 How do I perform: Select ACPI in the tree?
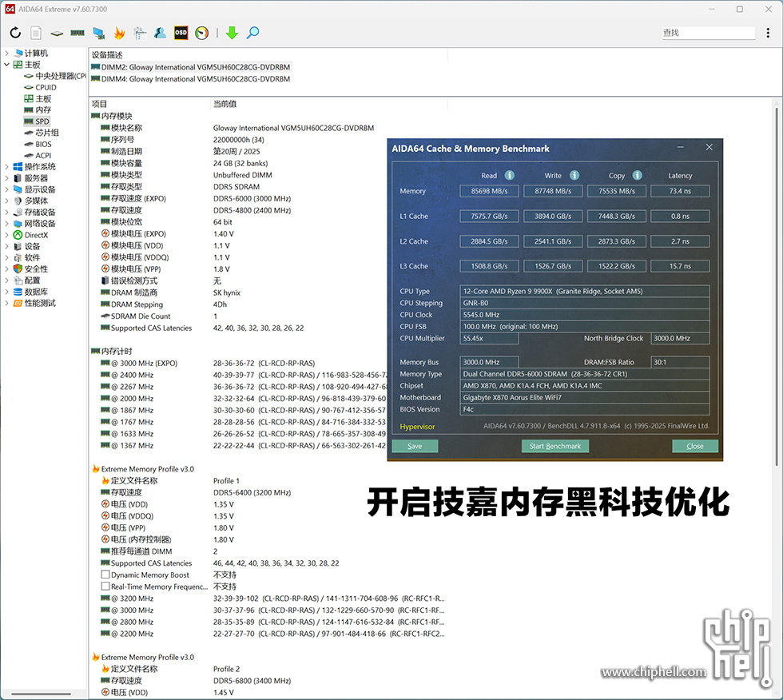[x=38, y=156]
